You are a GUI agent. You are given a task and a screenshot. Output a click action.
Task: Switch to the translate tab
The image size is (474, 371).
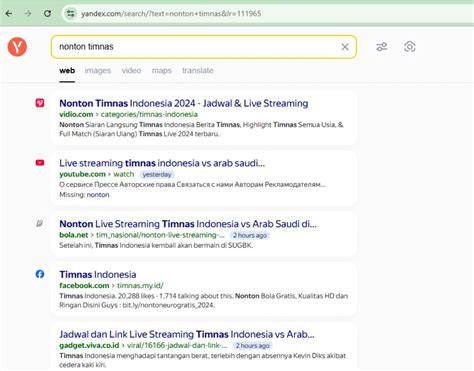pos(198,71)
